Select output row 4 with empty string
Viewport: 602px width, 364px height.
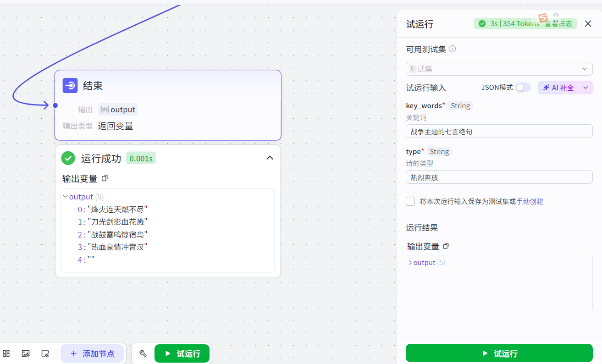click(86, 260)
